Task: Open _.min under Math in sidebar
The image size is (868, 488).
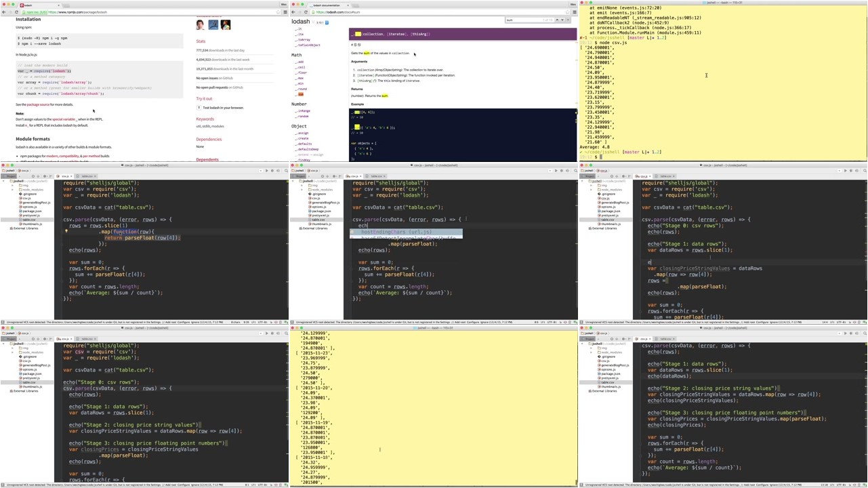Action: tap(299, 83)
